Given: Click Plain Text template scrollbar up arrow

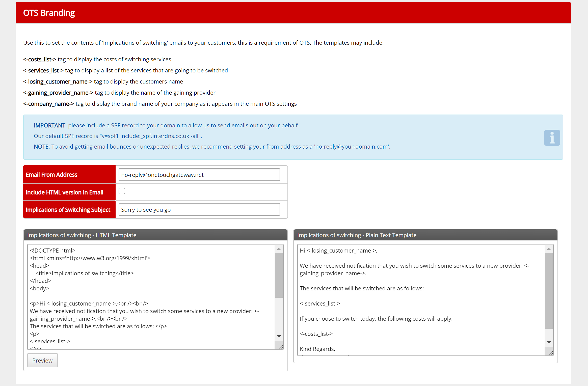Looking at the screenshot, I should click(549, 249).
